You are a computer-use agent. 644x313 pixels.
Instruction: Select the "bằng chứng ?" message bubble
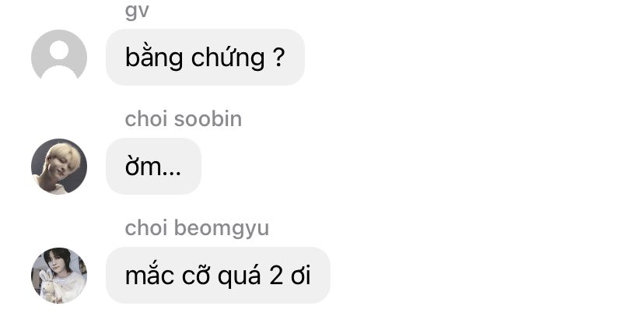pyautogui.click(x=205, y=57)
